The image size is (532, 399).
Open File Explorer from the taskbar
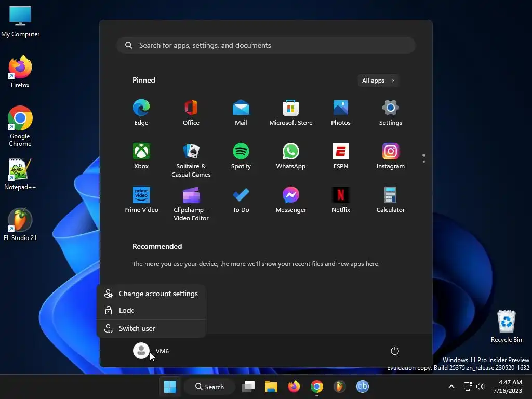271,387
